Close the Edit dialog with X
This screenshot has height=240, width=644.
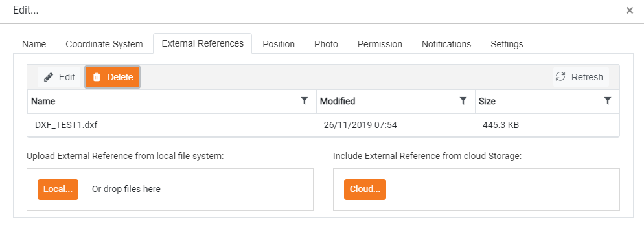629,10
